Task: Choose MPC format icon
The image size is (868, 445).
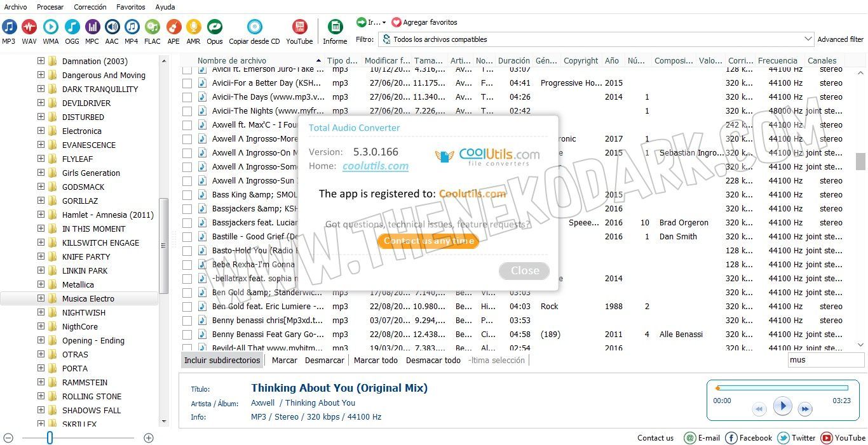Action: [x=92, y=27]
